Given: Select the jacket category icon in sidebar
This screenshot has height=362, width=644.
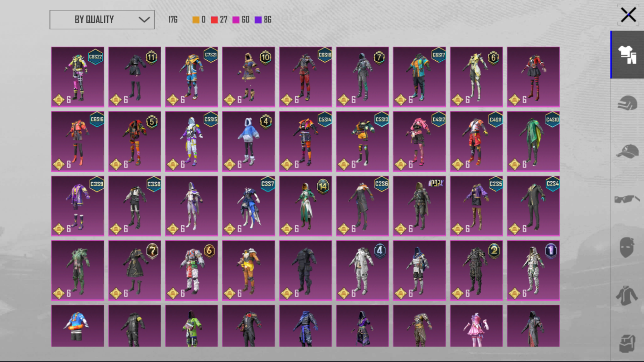Looking at the screenshot, I should pos(627,296).
